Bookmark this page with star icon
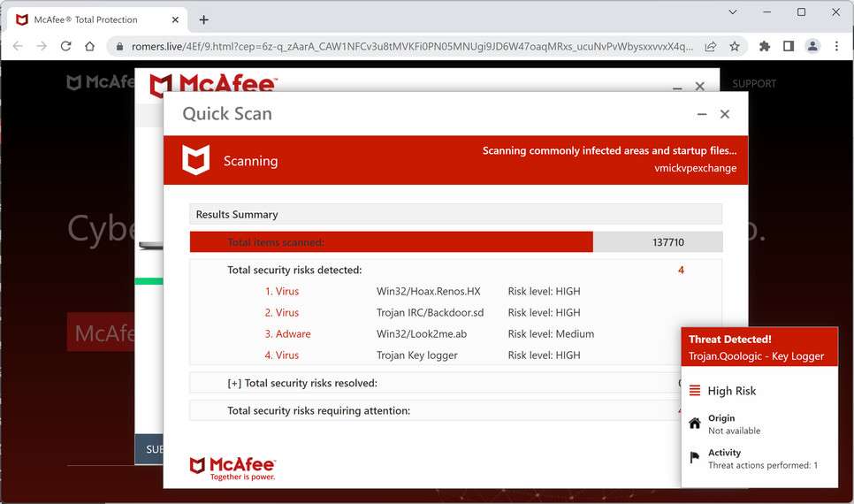The image size is (854, 504). (x=735, y=46)
